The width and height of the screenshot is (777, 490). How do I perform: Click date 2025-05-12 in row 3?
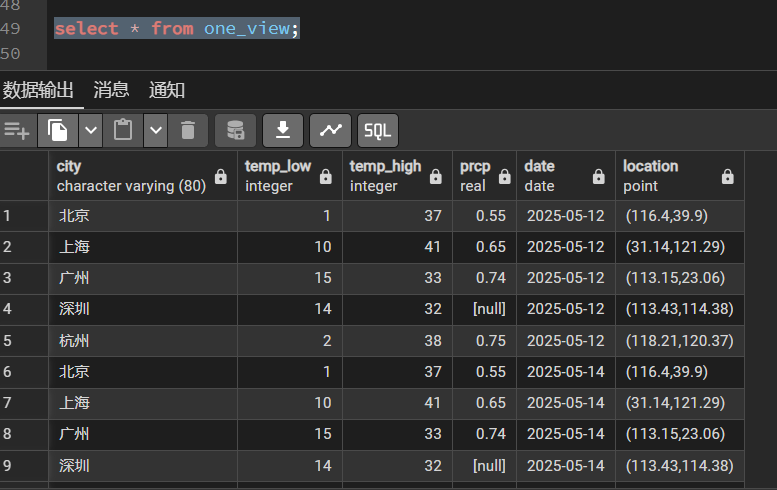click(566, 278)
